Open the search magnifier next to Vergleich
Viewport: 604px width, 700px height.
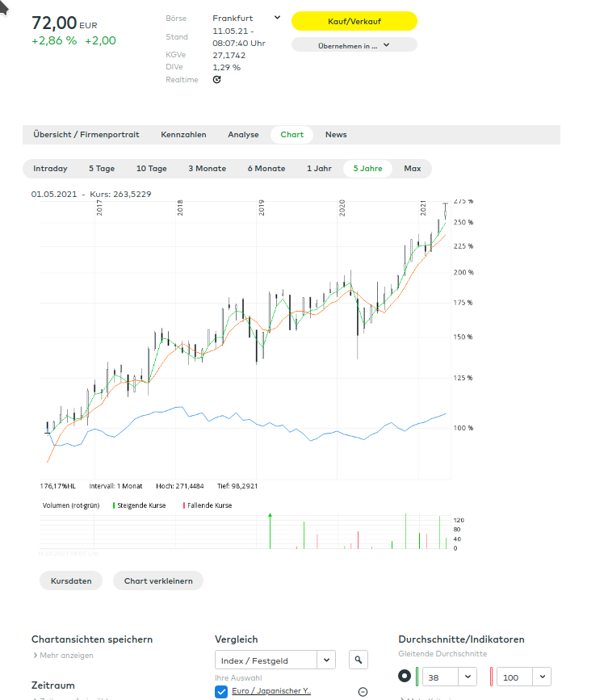click(358, 660)
